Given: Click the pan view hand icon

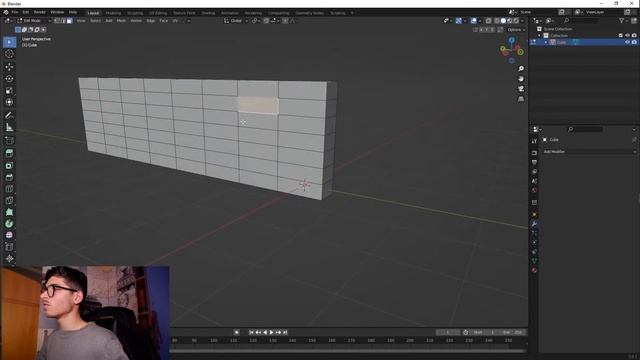Looking at the screenshot, I should click(521, 79).
